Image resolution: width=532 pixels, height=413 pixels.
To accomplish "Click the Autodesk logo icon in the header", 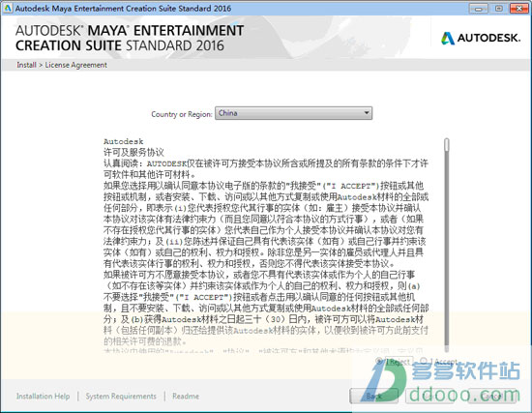I will coord(448,39).
